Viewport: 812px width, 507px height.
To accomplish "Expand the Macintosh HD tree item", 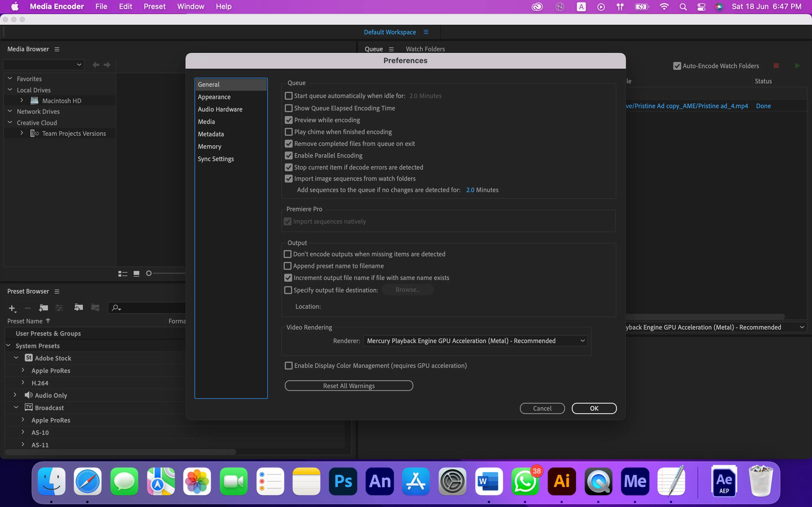I will 22,100.
